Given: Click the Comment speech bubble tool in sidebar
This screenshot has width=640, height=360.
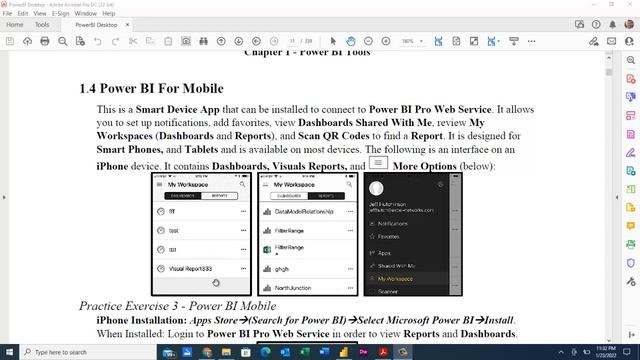Looking at the screenshot, I should click(631, 226).
